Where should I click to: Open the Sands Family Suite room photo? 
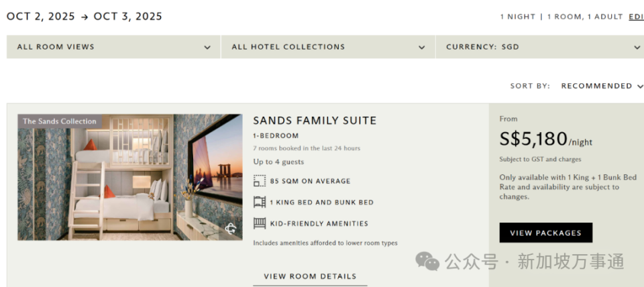click(x=130, y=177)
